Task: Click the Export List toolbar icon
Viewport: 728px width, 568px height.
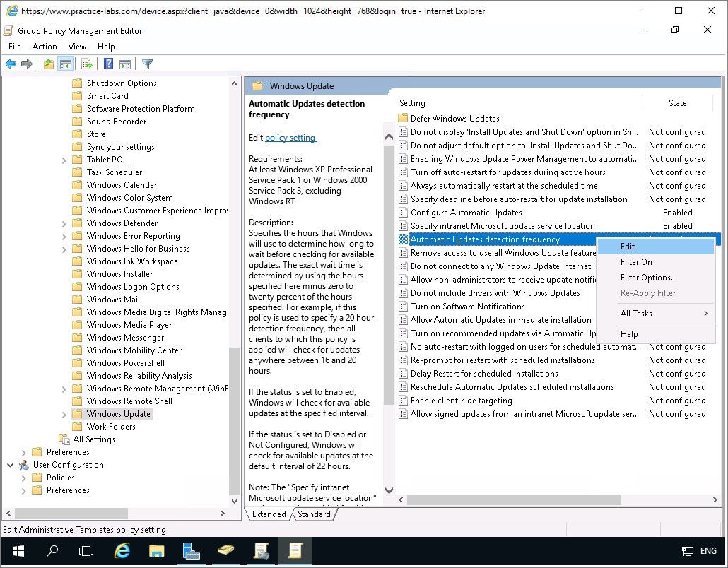Action: click(86, 64)
